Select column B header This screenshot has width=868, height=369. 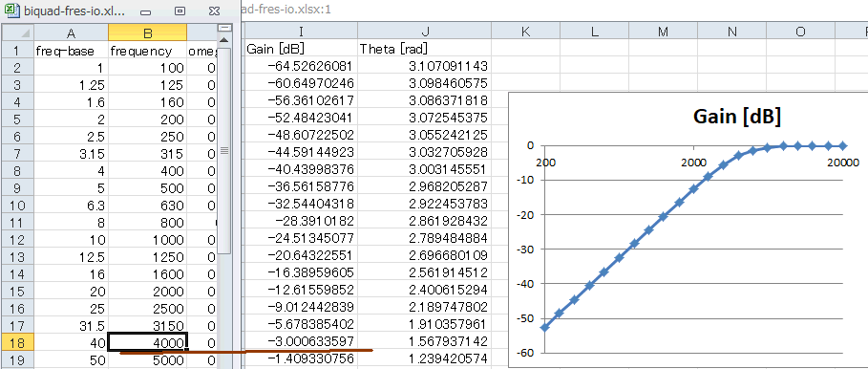point(147,33)
